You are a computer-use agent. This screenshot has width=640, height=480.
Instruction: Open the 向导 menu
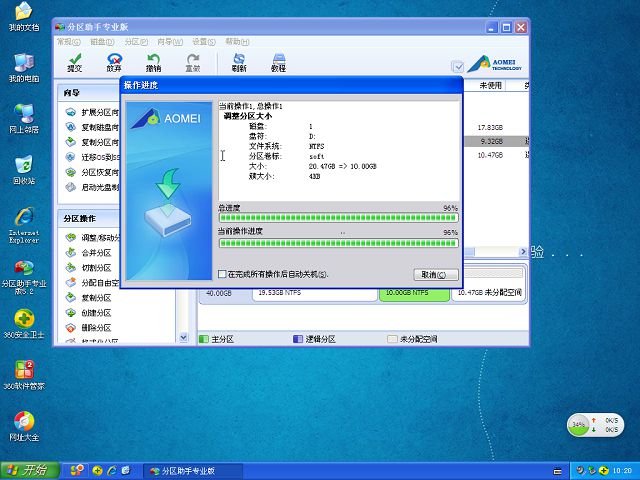(170, 42)
